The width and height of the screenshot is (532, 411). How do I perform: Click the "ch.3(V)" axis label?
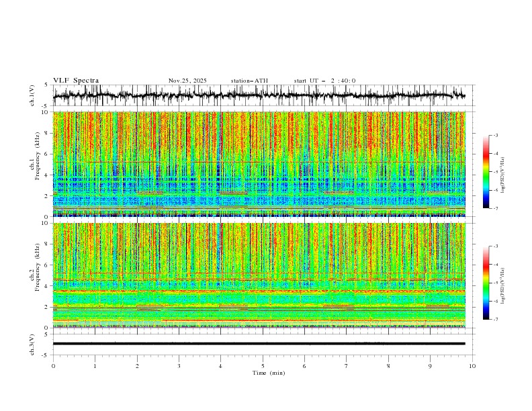click(x=32, y=345)
